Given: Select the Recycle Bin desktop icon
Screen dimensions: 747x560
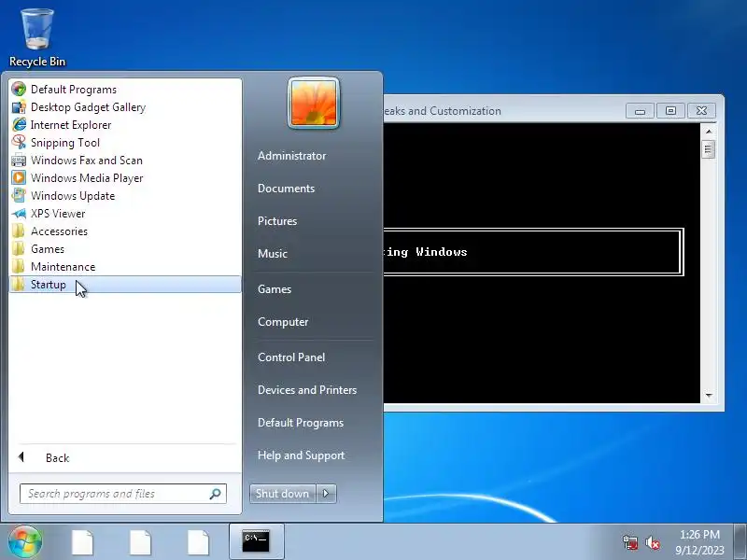Looking at the screenshot, I should [x=37, y=38].
